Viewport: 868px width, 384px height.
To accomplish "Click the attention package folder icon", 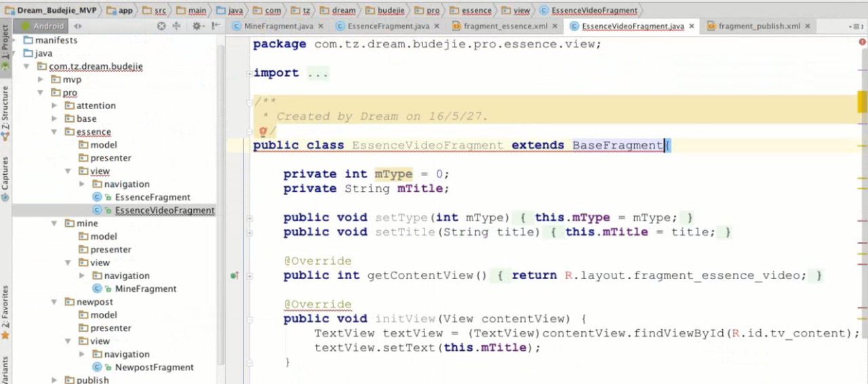I will click(x=70, y=106).
